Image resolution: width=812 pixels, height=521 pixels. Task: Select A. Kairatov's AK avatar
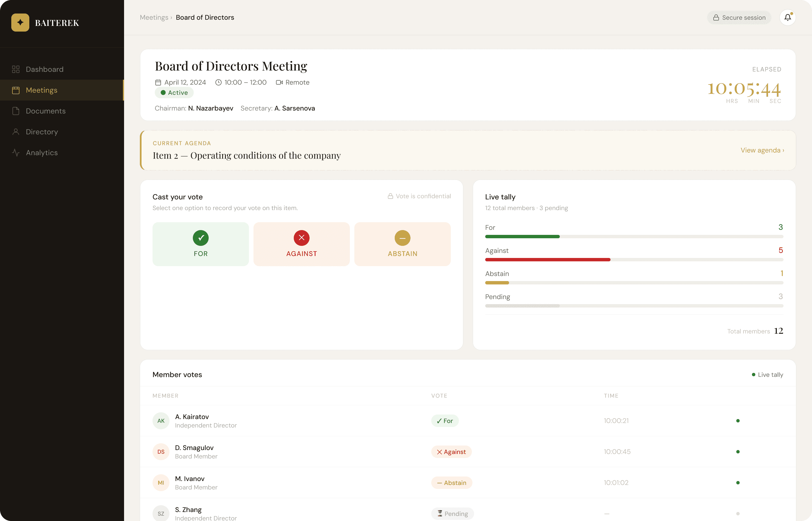click(x=161, y=421)
